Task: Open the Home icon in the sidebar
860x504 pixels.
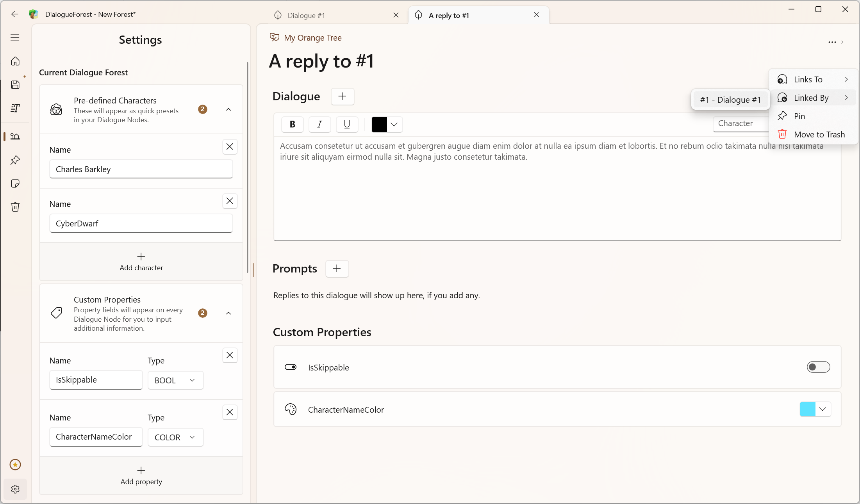Action: [x=15, y=61]
